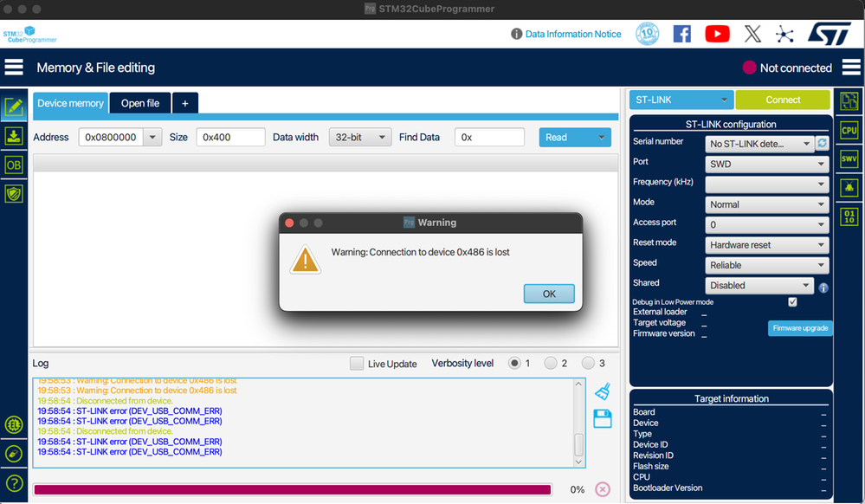Viewport: 865px width, 504px height.
Task: Open the ST YouTube channel
Action: coord(717,34)
